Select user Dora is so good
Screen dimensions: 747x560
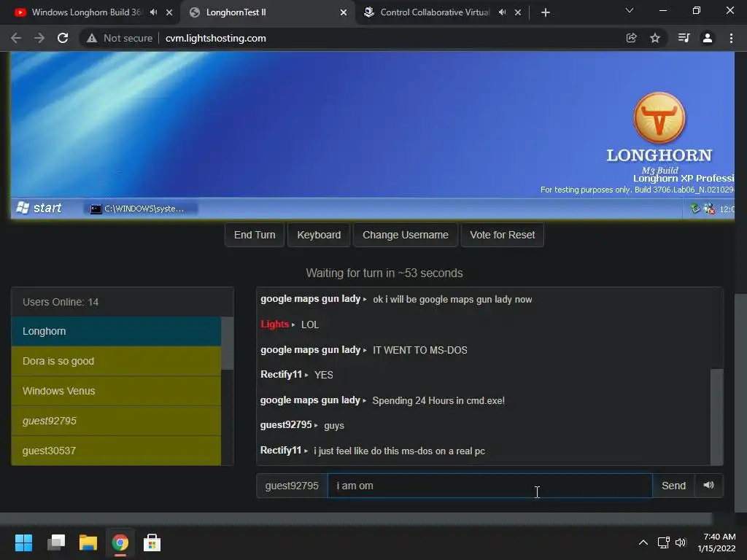coord(116,361)
